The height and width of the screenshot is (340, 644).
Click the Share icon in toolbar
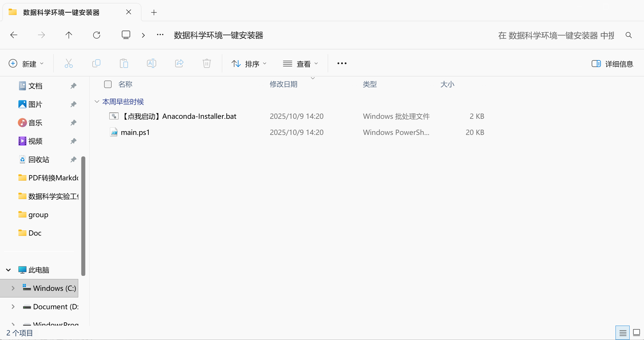click(179, 63)
